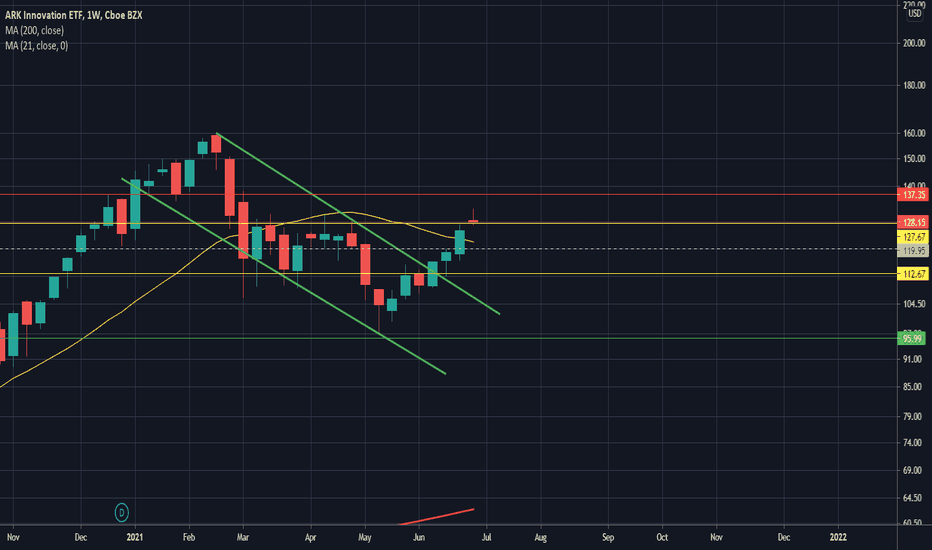Viewport: 932px width, 550px height.
Task: Click the Sep label on the time axis
Action: (x=608, y=538)
